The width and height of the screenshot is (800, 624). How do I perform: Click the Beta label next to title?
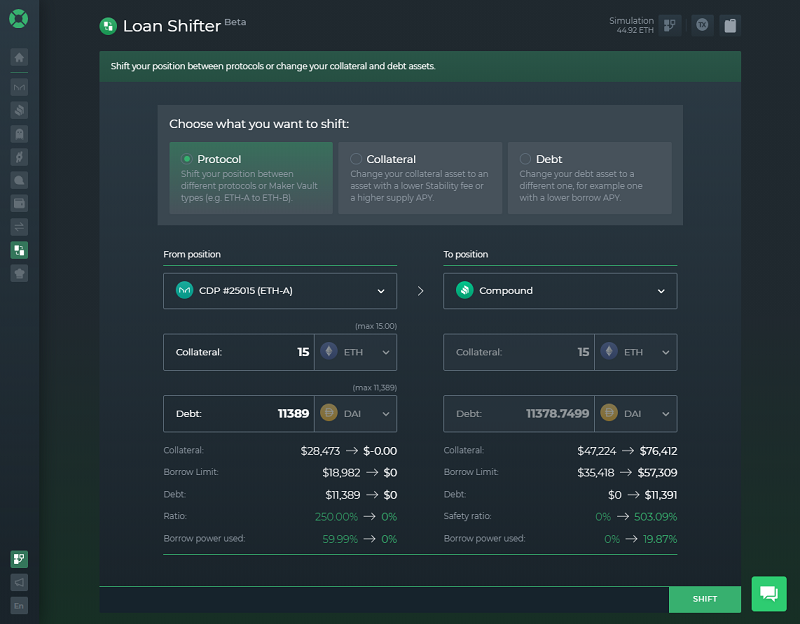235,22
